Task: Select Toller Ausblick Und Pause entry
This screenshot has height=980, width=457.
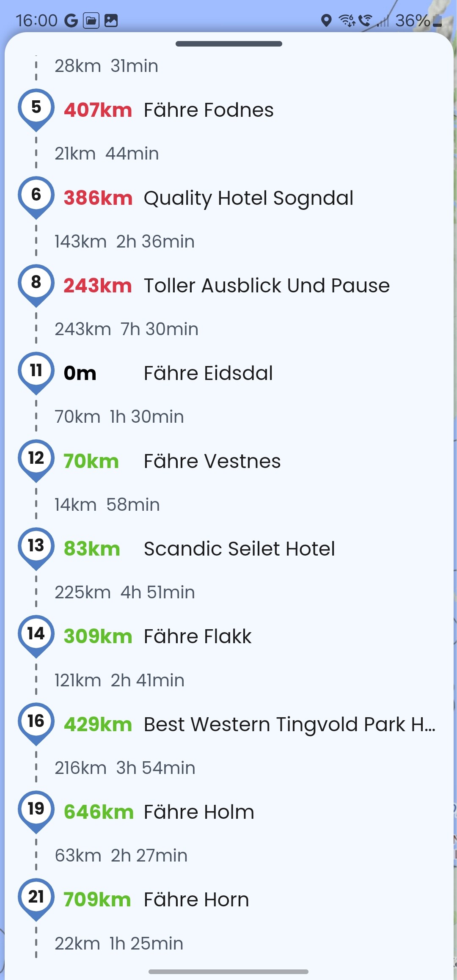Action: (x=267, y=286)
